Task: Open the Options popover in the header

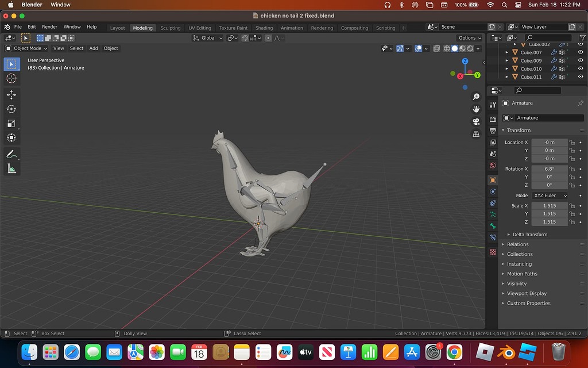Action: coord(469,37)
